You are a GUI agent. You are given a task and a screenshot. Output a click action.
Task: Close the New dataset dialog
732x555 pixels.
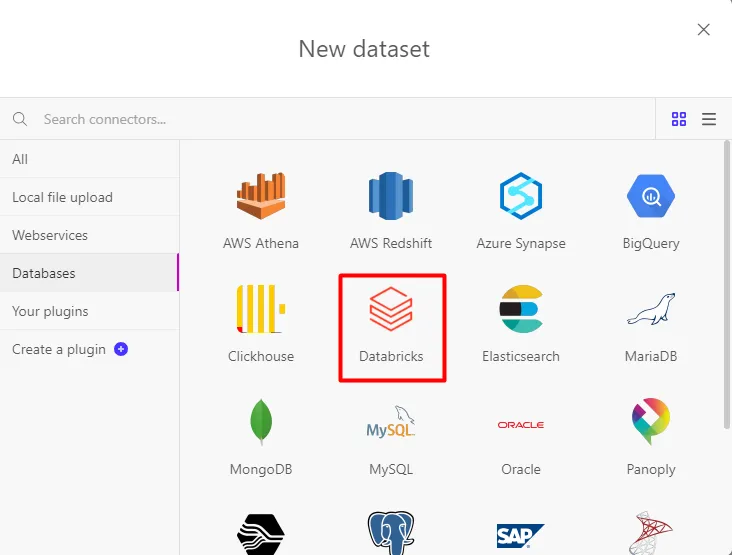(704, 29)
